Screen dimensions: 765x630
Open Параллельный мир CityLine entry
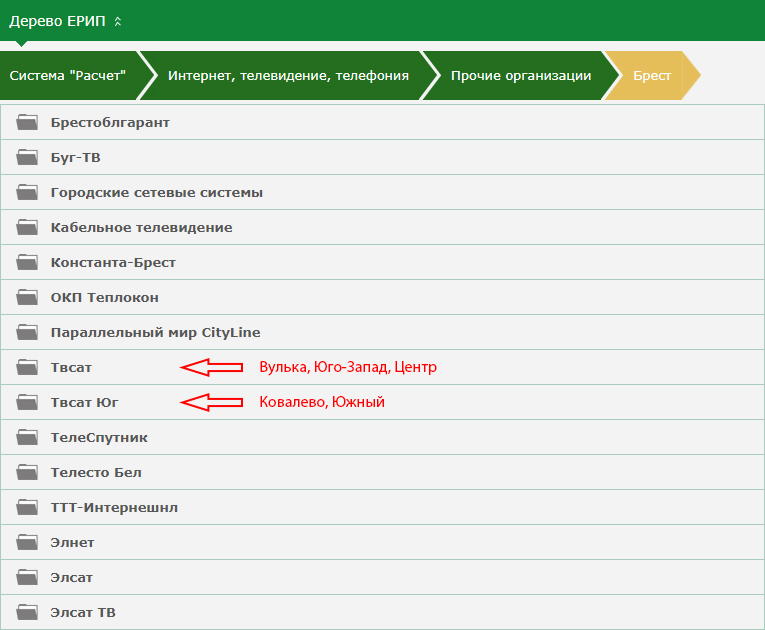[156, 333]
